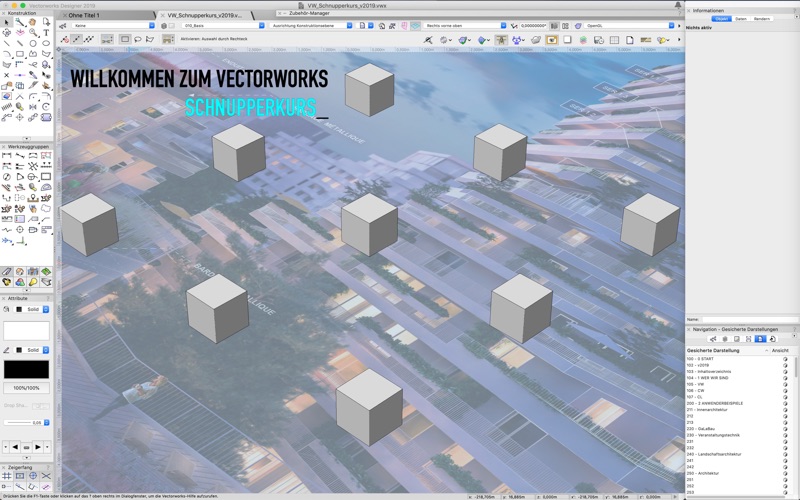Viewport: 800px width, 500px height.
Task: Open selection tool preferences icon
Action: tap(168, 39)
